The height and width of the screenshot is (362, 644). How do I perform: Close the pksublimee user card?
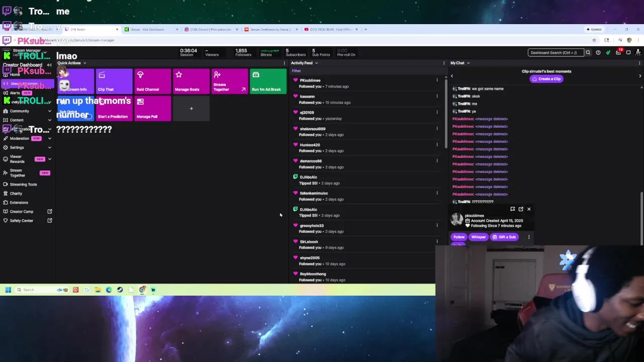(x=529, y=209)
